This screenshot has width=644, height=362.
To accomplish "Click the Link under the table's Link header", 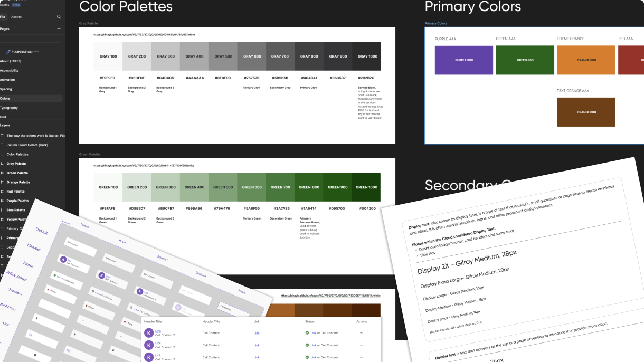I will pyautogui.click(x=257, y=333).
